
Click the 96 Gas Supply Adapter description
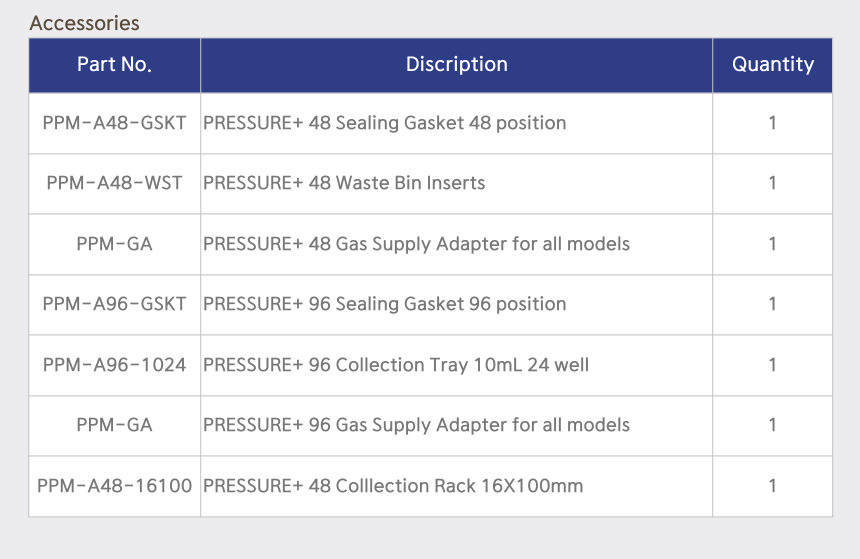click(416, 425)
